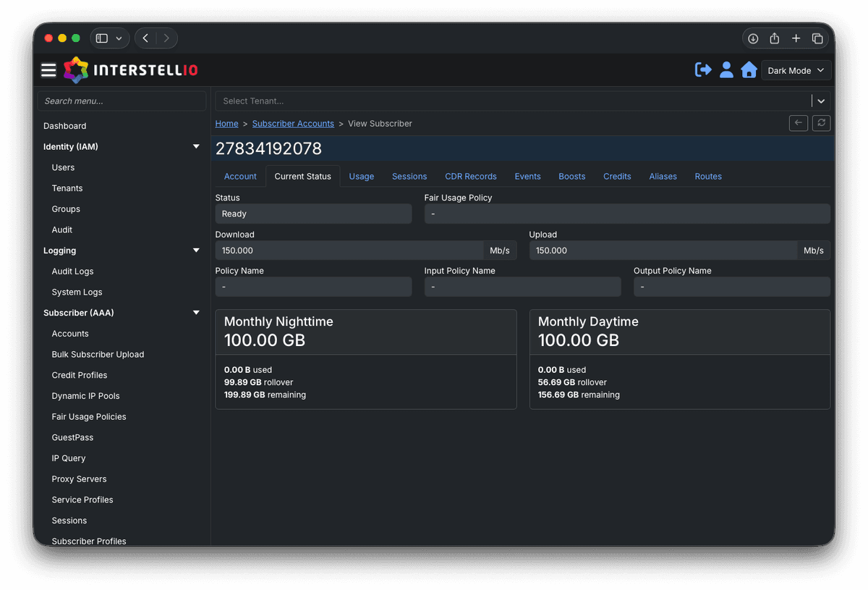
Task: Open the hamburger menu icon
Action: 48,70
